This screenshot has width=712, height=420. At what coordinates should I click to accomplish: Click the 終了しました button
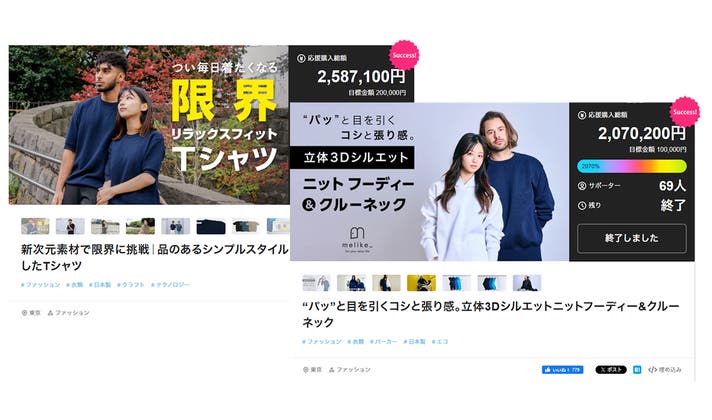coord(632,238)
